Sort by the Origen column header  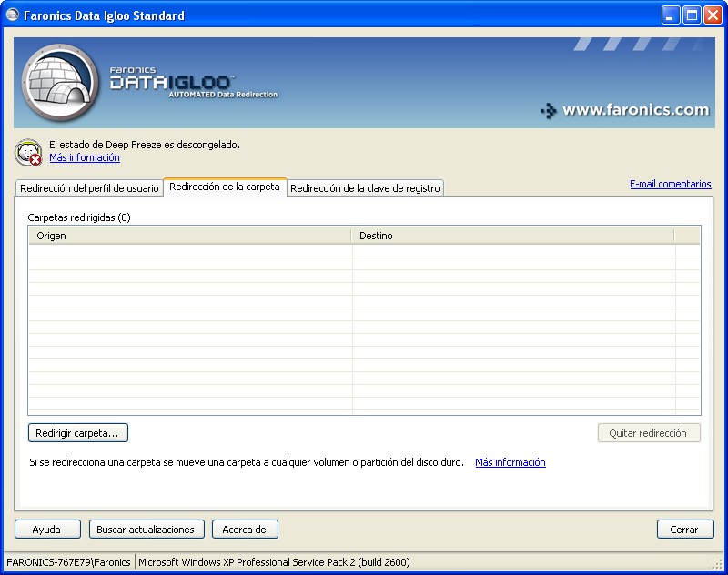[189, 236]
